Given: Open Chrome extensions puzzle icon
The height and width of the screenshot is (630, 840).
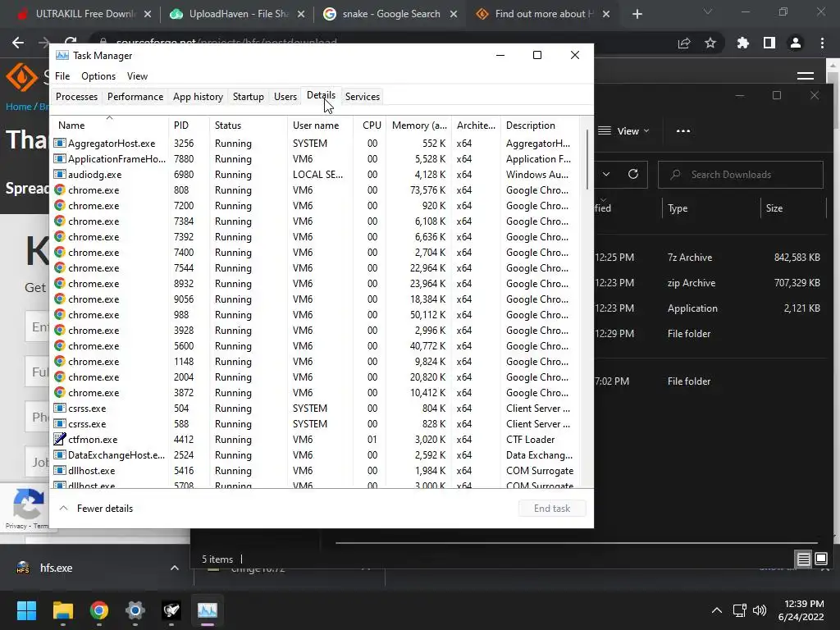Looking at the screenshot, I should click(742, 43).
